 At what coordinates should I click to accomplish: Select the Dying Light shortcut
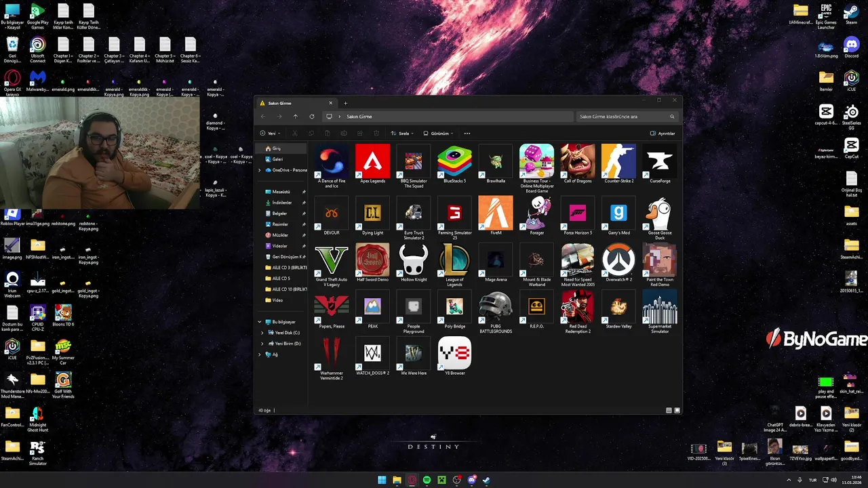pyautogui.click(x=372, y=216)
